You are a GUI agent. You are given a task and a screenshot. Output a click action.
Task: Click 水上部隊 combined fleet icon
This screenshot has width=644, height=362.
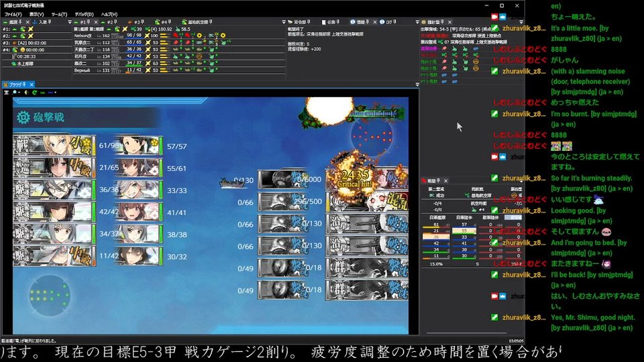point(13,64)
